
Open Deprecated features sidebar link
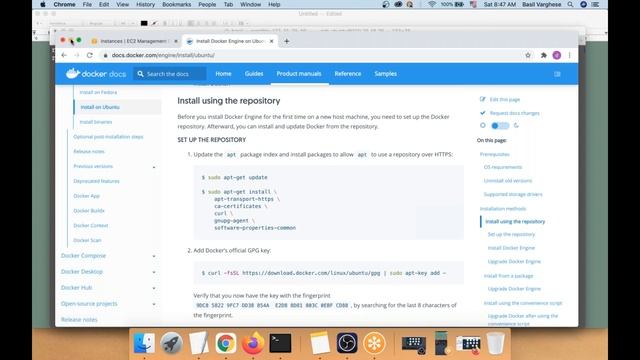96,181
